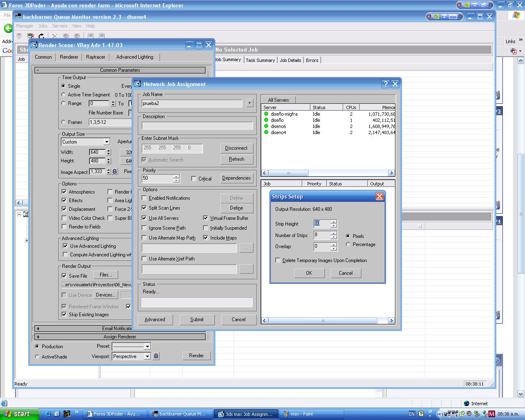525x420 pixels.
Task: Uncheck Split Scan Lines
Action: (x=144, y=208)
